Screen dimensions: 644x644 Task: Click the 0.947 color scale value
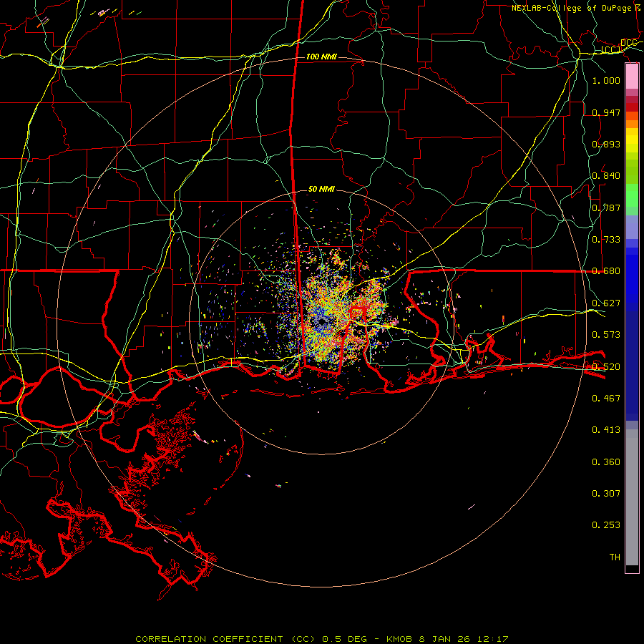coord(606,112)
